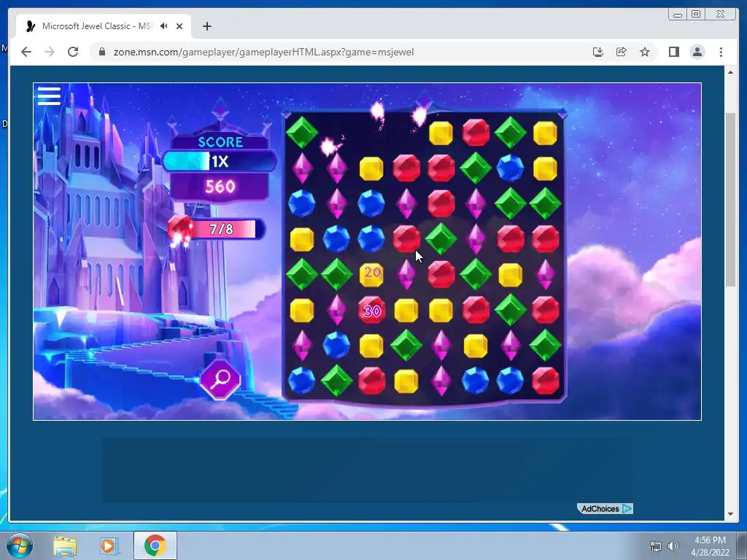Viewport: 747px width, 560px height.
Task: Reload the Jewel Classic page
Action: coord(73,52)
